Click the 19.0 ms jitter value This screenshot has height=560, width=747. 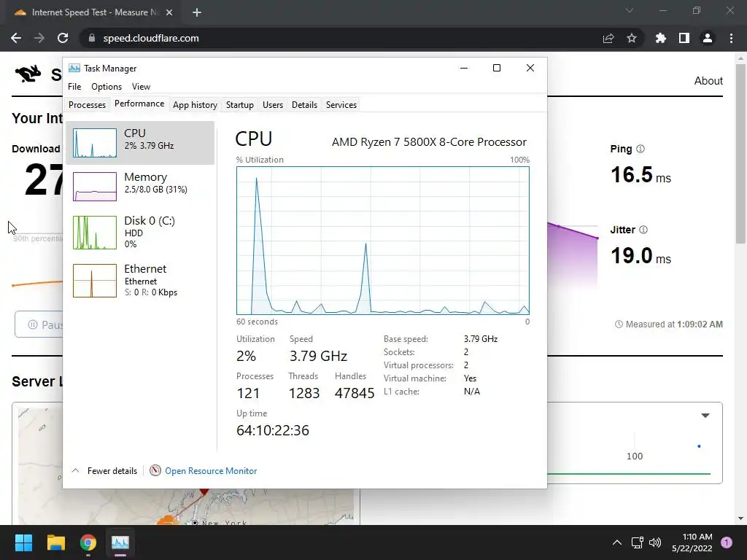pyautogui.click(x=640, y=256)
